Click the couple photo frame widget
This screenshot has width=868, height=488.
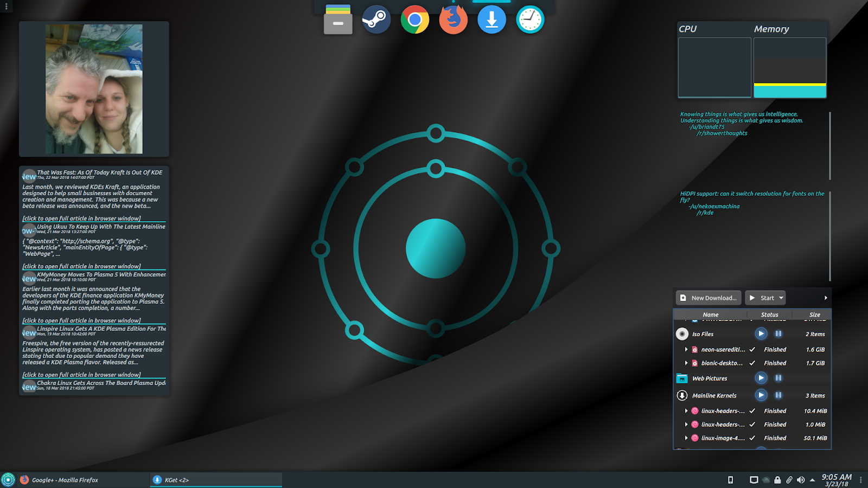coord(94,89)
